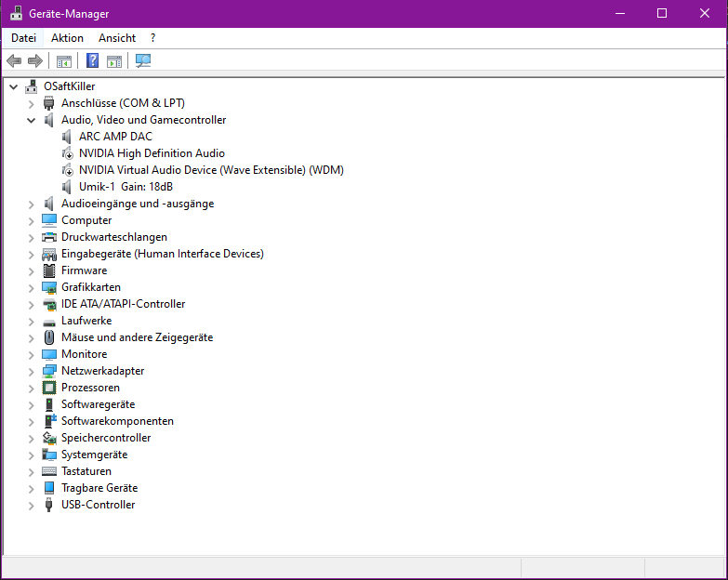Click the Firmware chip icon
This screenshot has height=580, width=728.
48,270
